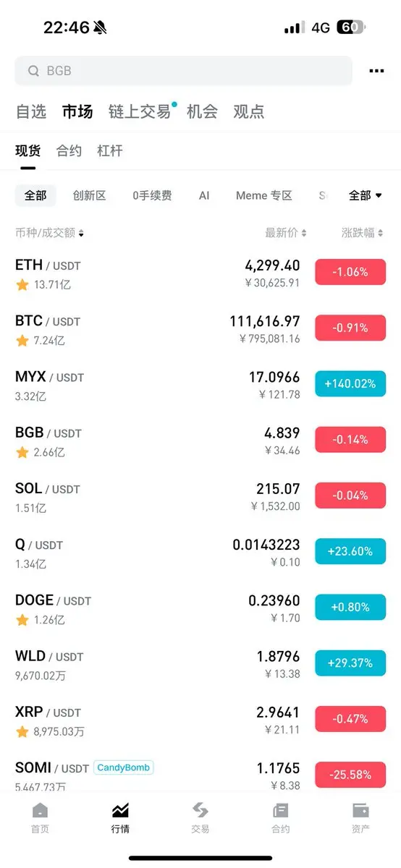Toggle the ETH favorite star
Image resolution: width=401 pixels, height=868 pixels.
point(22,285)
